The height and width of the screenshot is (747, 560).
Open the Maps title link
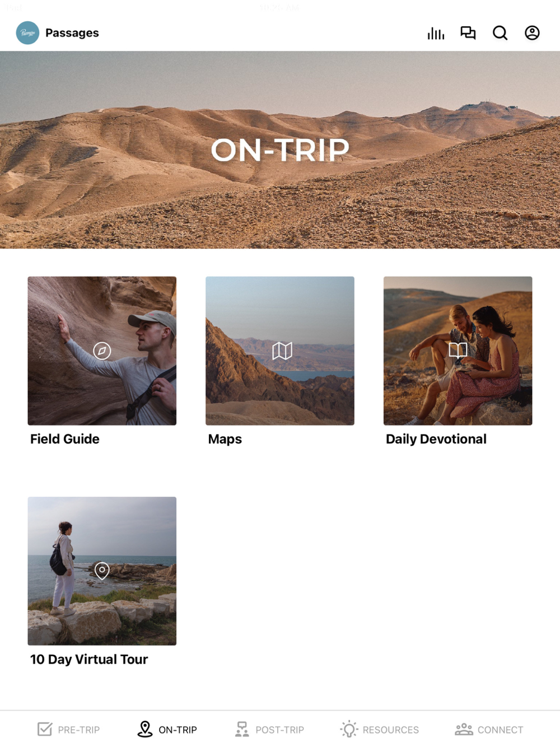[x=225, y=439]
